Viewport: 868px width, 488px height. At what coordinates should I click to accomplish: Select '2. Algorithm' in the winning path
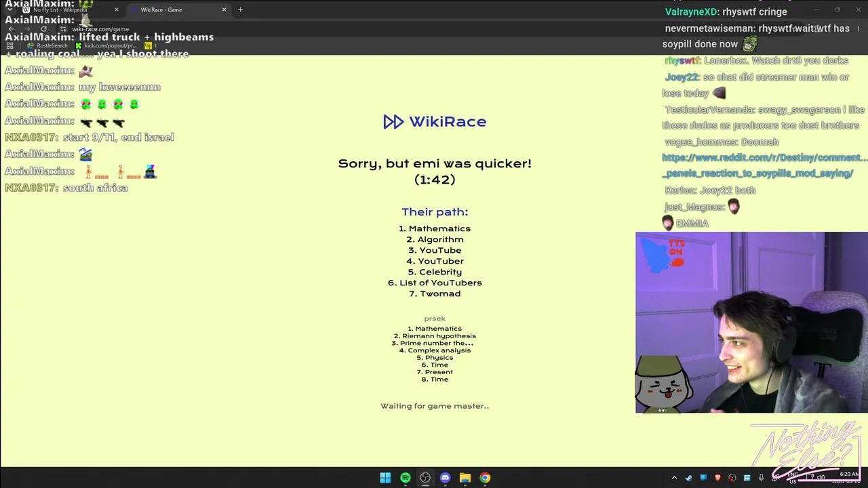435,239
